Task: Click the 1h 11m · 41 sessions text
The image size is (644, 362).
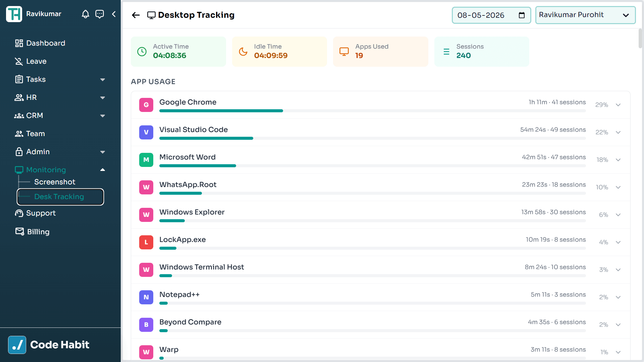Action: [x=557, y=102]
